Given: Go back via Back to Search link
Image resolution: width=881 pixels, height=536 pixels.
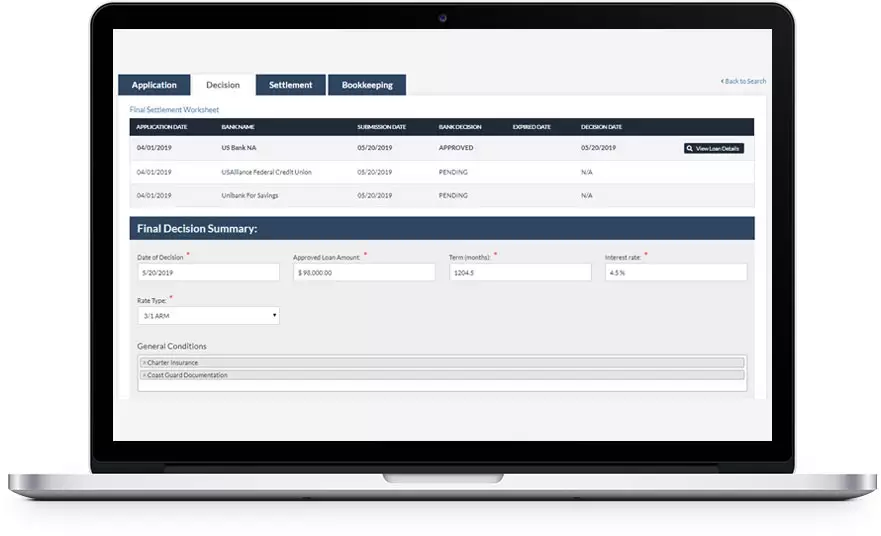Looking at the screenshot, I should coord(743,81).
